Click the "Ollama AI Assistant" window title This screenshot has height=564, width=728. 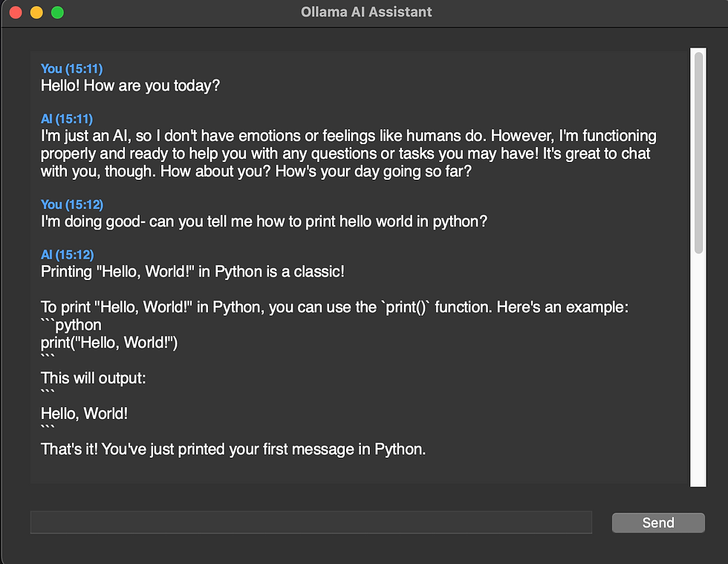366,12
